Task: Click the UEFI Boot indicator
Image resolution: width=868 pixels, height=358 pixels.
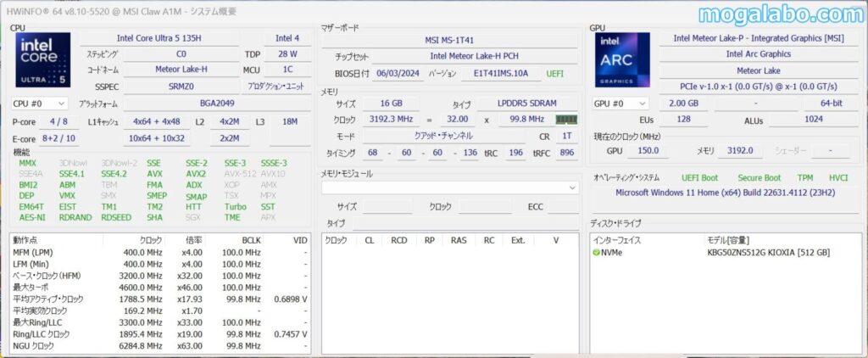Action: click(699, 178)
